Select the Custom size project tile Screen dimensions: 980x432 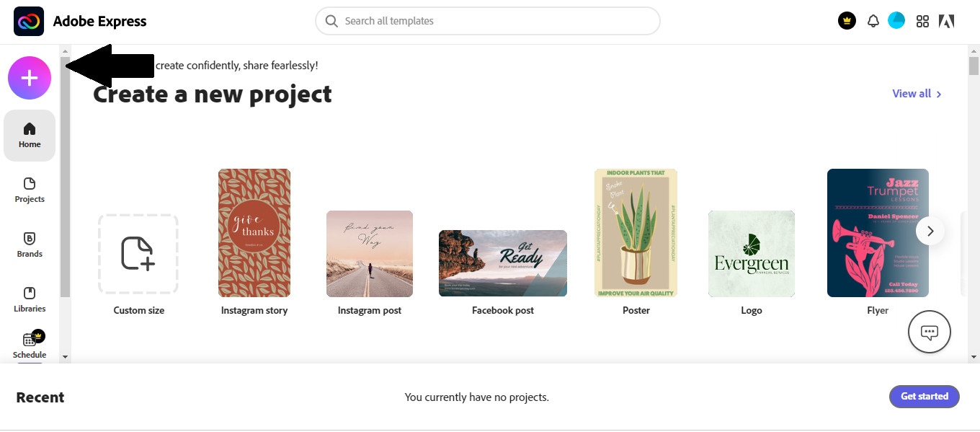click(138, 254)
